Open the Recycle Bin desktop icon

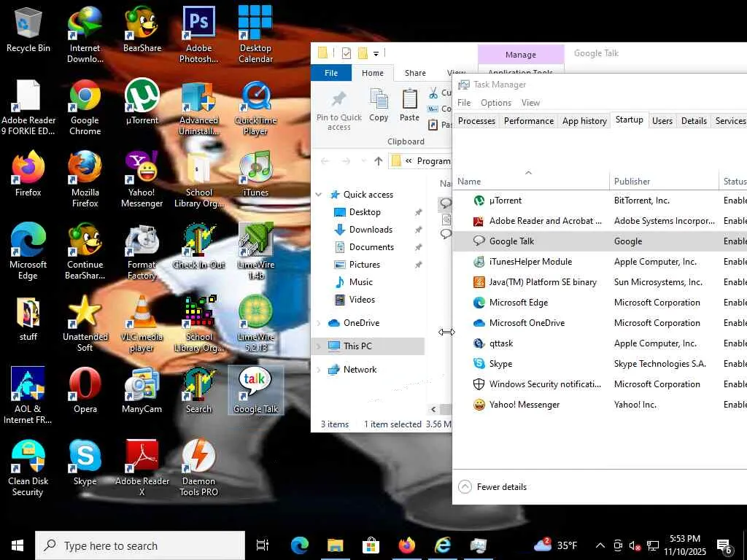pyautogui.click(x=28, y=29)
